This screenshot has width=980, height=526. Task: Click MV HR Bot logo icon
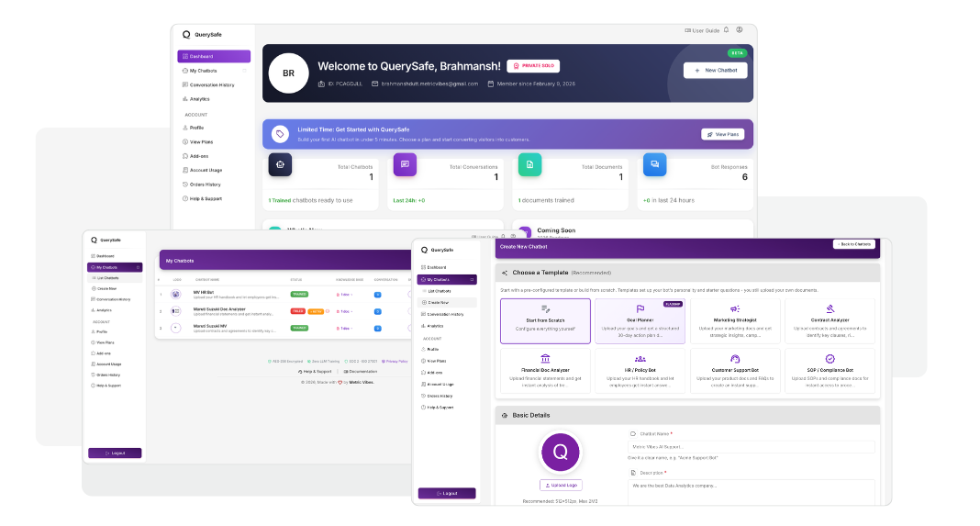click(x=176, y=294)
